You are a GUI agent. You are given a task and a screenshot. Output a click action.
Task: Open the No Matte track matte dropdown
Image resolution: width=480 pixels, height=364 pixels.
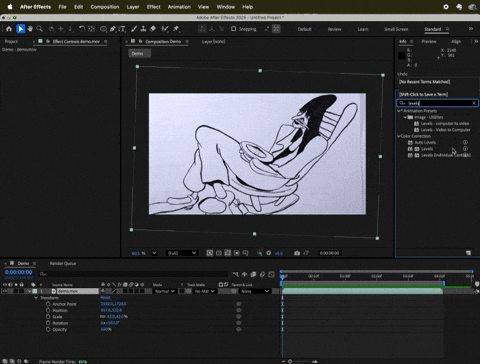coord(205,291)
